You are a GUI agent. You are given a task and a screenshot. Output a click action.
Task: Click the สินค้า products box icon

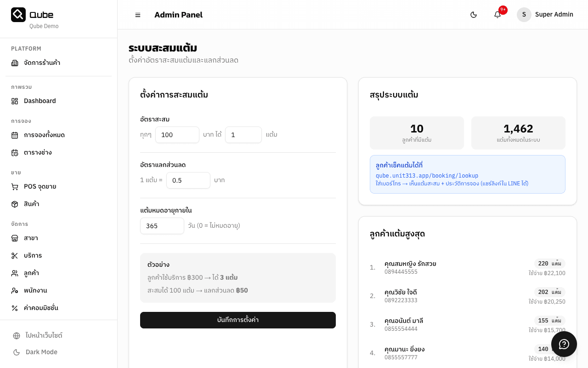[x=15, y=204]
